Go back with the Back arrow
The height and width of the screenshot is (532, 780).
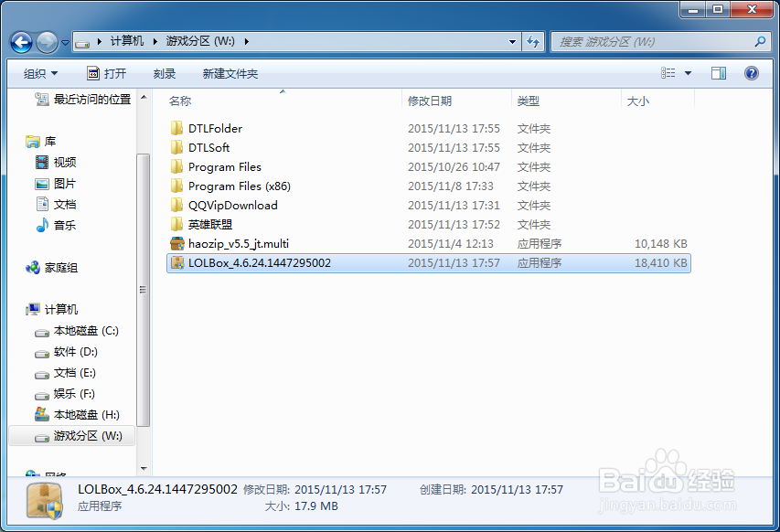click(x=21, y=42)
